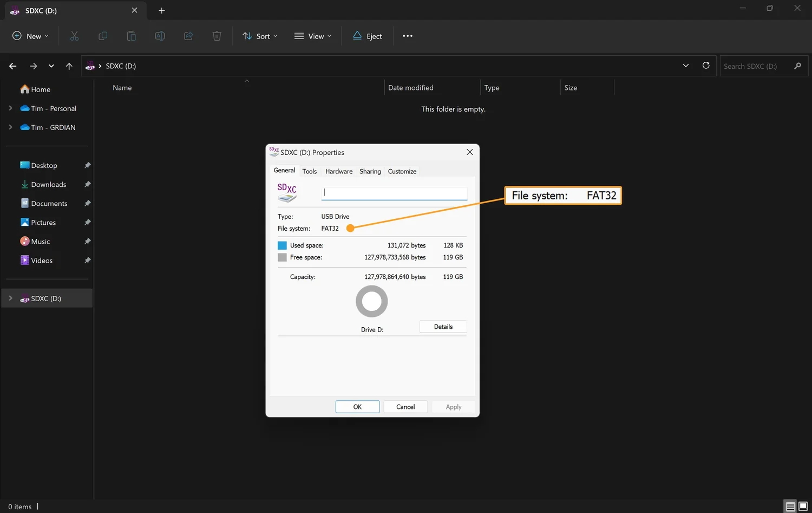Screen dimensions: 812x513
Task: Click the Delete icon in the toolbar
Action: coord(217,36)
